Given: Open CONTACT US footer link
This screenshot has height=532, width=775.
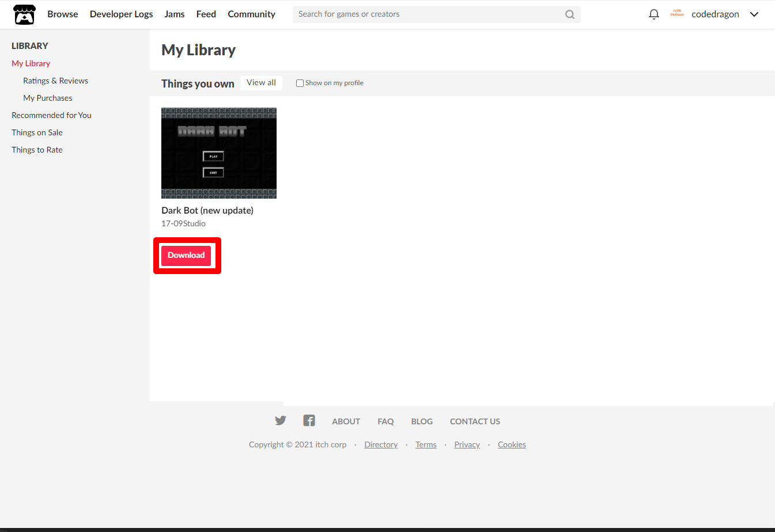Looking at the screenshot, I should click(x=475, y=421).
